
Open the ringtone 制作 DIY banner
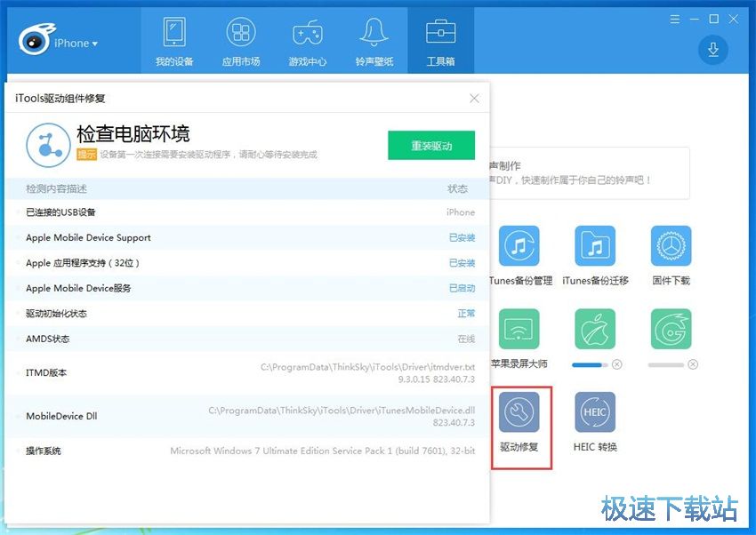(590, 173)
